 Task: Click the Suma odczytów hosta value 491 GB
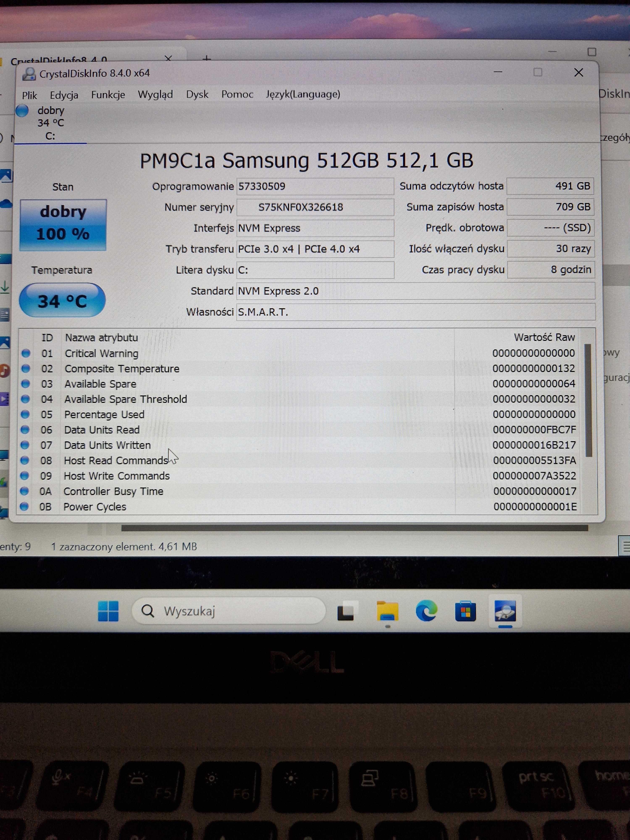tap(550, 186)
